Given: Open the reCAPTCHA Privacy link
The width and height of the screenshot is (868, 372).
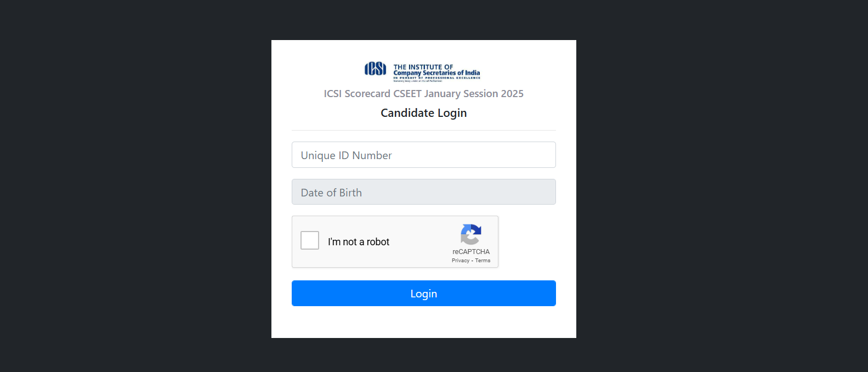Looking at the screenshot, I should [461, 261].
